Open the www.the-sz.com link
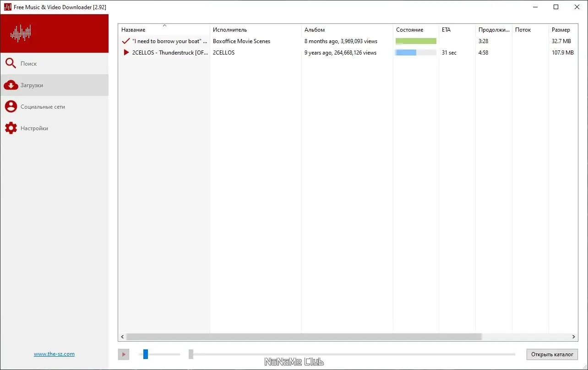Image resolution: width=588 pixels, height=370 pixels. [x=54, y=353]
